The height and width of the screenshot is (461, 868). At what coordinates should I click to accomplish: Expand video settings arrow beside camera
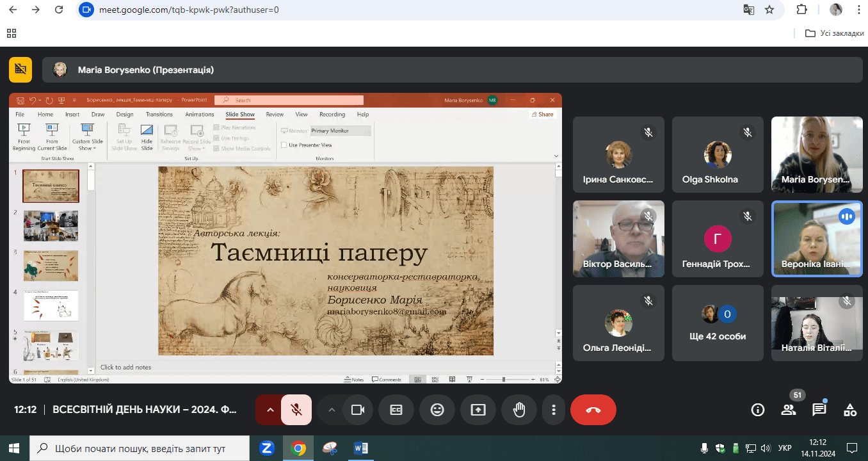coord(331,410)
